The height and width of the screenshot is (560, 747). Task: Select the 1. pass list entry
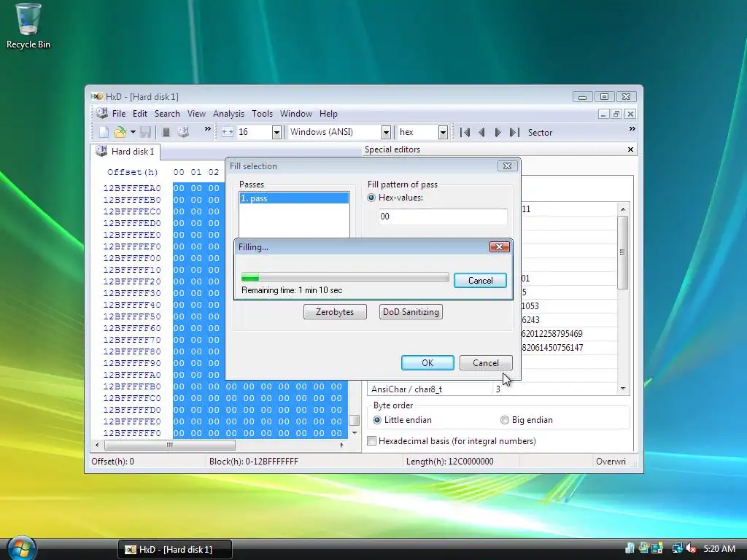coord(294,198)
